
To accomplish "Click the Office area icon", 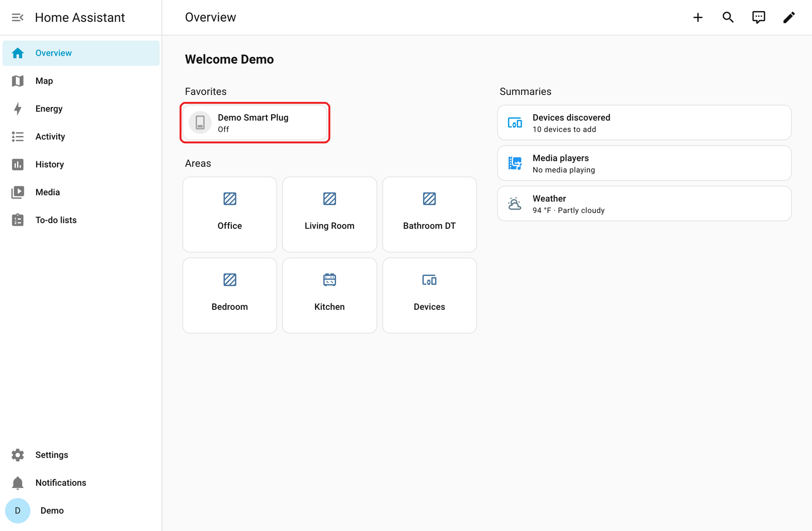I will click(230, 199).
